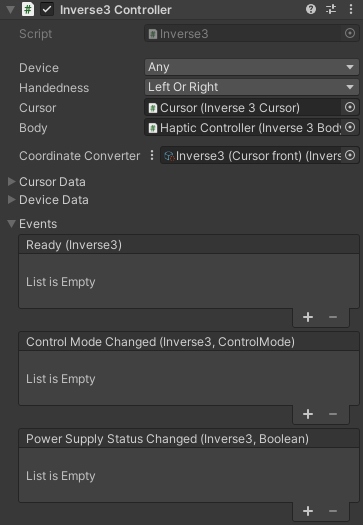Remove listener from Control Mode Changed event
Image resolution: width=363 pixels, height=525 pixels.
click(333, 414)
